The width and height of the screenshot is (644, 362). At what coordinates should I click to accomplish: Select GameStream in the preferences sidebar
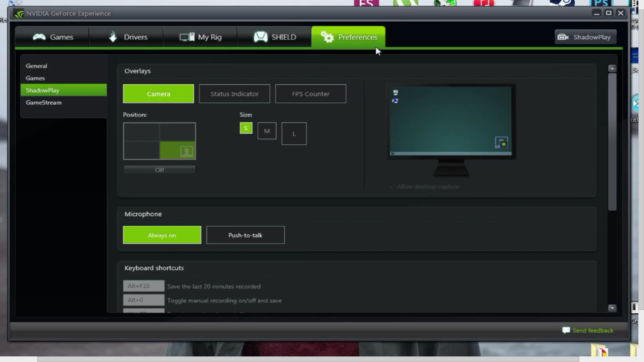tap(64, 102)
